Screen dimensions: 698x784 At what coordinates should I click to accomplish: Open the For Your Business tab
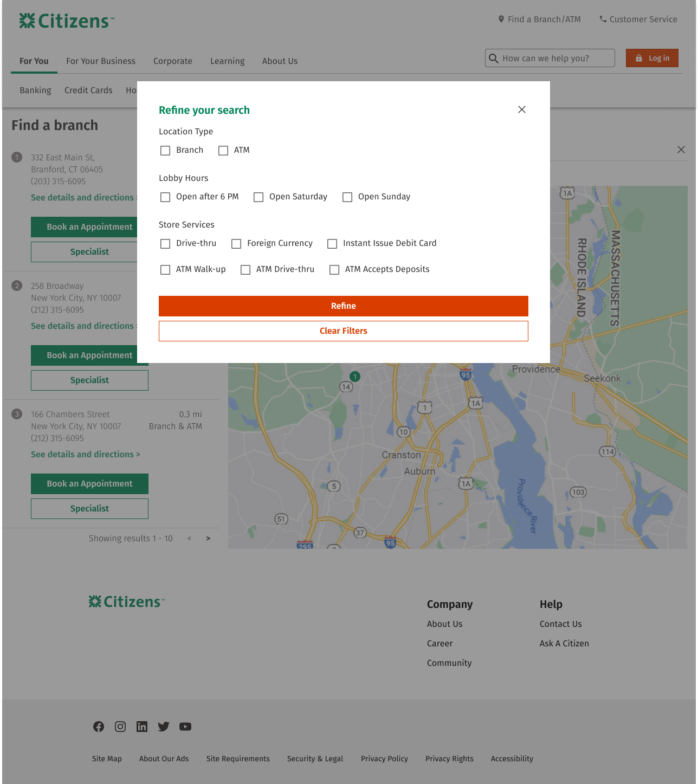point(101,61)
